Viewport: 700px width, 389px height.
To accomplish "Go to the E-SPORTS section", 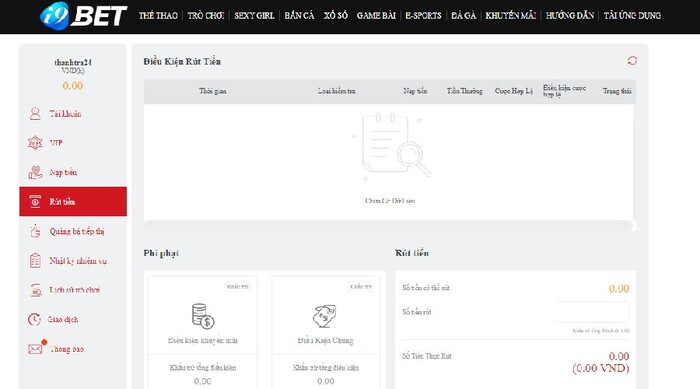I will pyautogui.click(x=423, y=16).
